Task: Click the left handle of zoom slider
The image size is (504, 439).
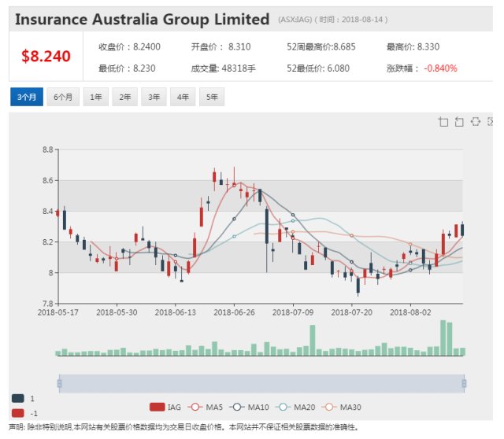Action: 58,383
